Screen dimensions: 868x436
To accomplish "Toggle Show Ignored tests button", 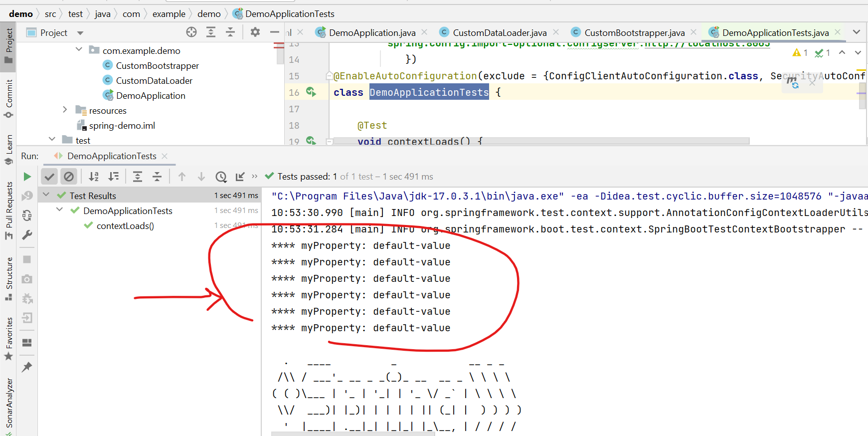I will point(69,177).
